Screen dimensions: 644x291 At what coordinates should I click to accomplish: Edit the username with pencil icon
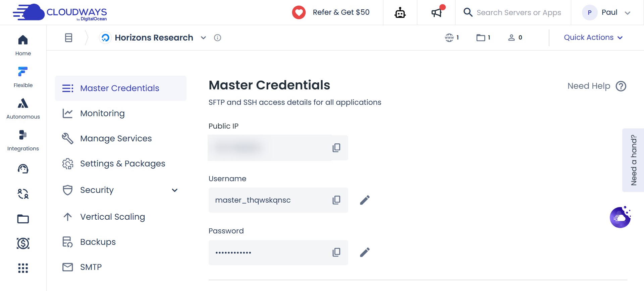[365, 200]
